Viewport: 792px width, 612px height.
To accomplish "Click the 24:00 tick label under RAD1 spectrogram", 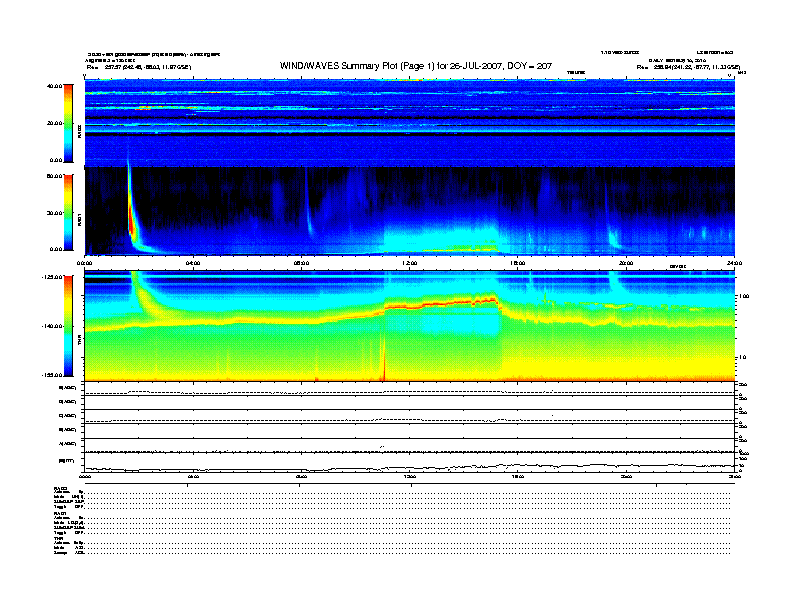I will click(734, 263).
